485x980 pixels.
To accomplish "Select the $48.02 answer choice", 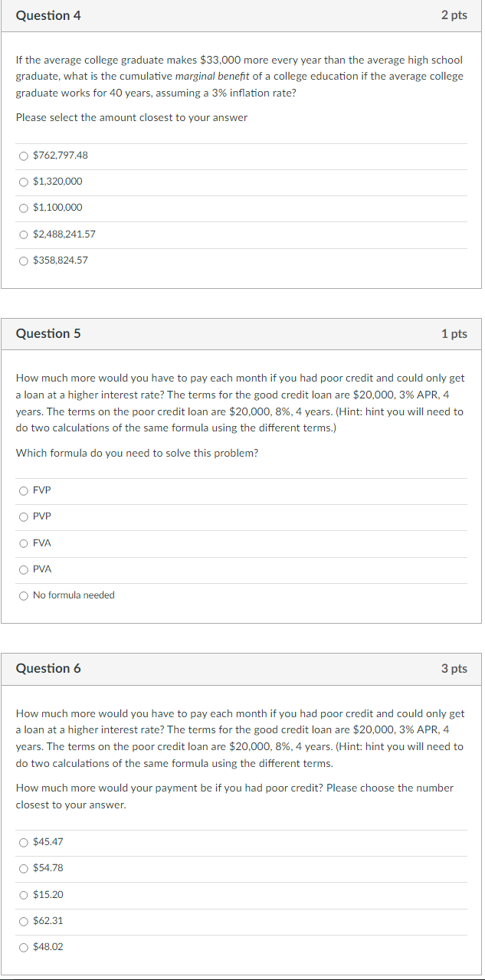I will (24, 946).
